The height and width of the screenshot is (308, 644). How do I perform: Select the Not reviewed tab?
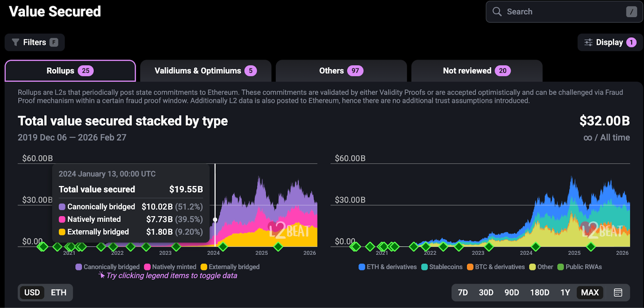(x=477, y=71)
